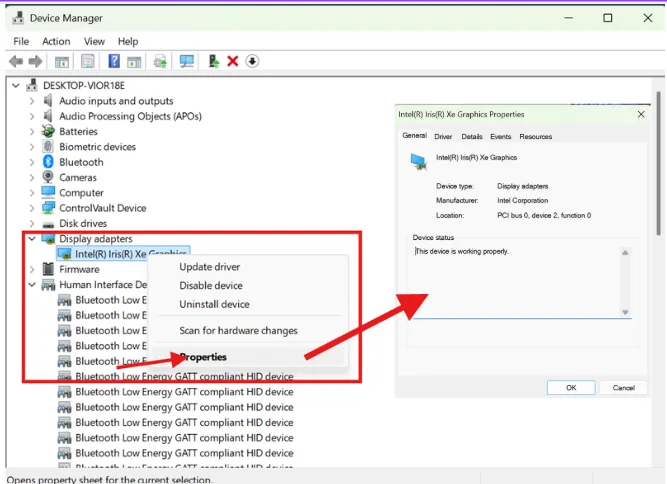Click the Disk drives icon
The height and width of the screenshot is (484, 667).
48,224
